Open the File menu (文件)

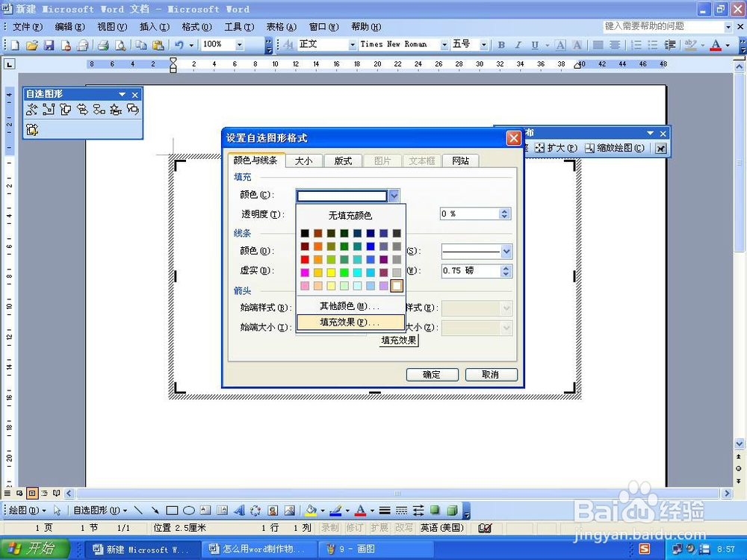[x=27, y=27]
